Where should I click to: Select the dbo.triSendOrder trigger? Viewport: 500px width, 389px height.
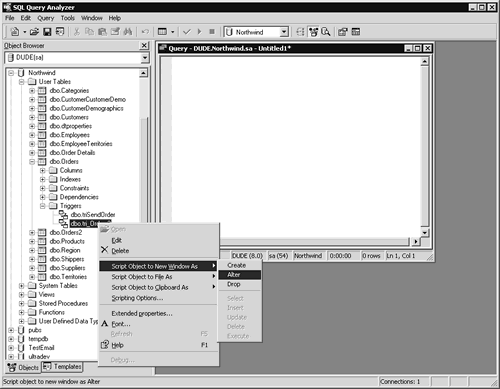pos(93,215)
